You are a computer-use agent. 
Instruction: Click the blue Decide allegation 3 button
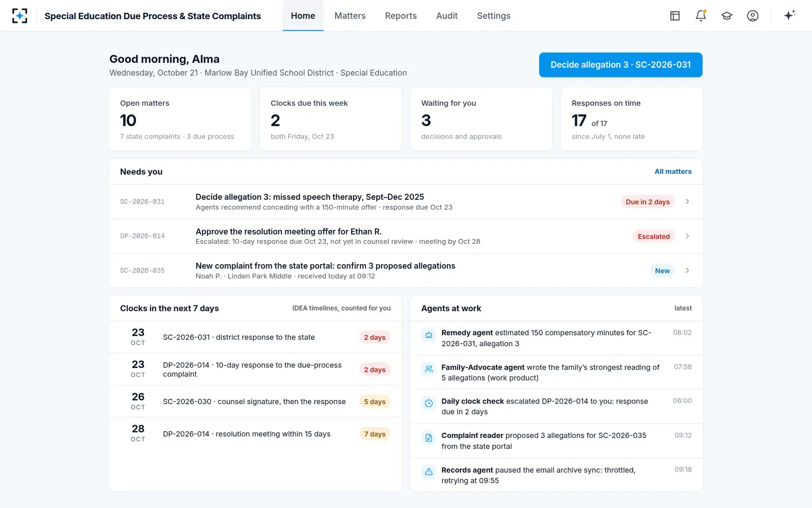pos(620,65)
